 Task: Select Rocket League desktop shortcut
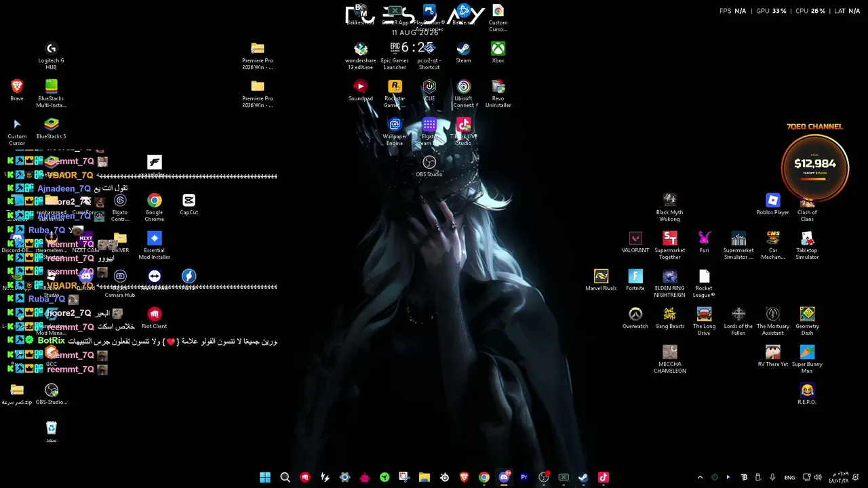pos(704,283)
